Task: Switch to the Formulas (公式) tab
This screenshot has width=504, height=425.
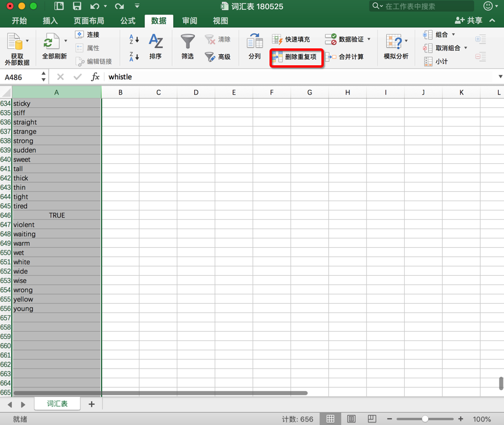Action: [128, 21]
